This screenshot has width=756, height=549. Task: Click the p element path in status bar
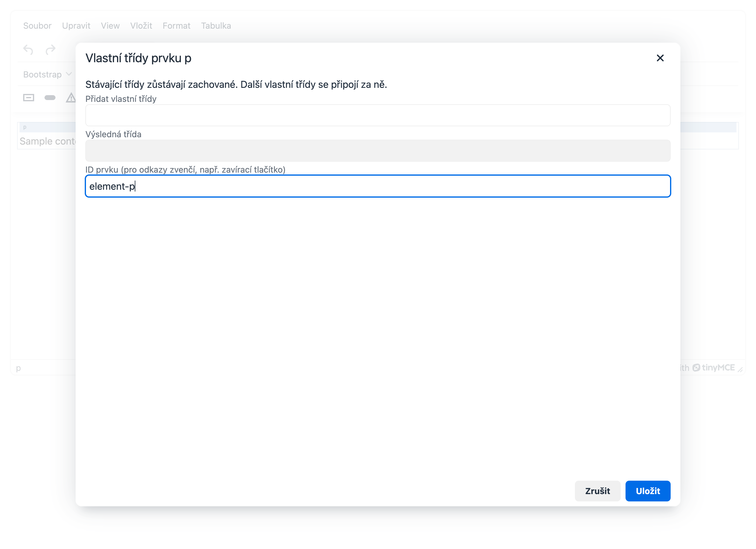click(x=18, y=368)
